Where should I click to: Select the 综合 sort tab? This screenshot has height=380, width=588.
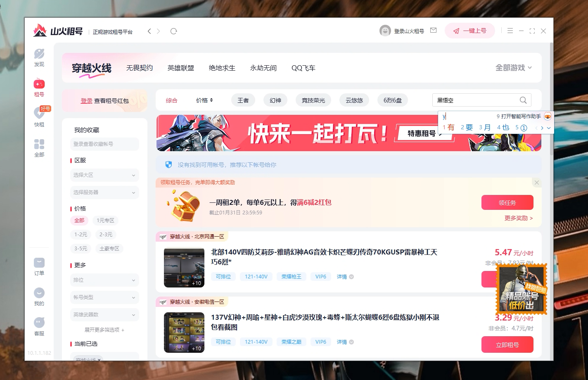171,100
